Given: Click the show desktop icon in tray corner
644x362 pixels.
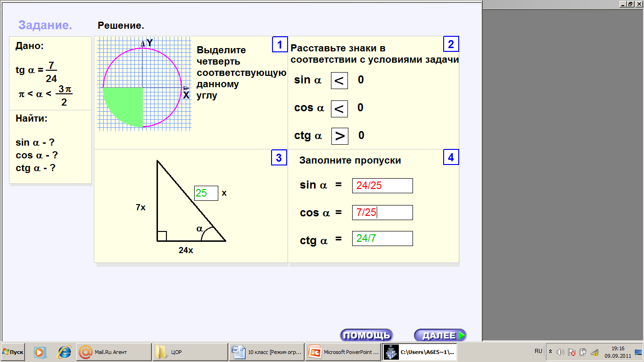Looking at the screenshot, I should [639, 352].
